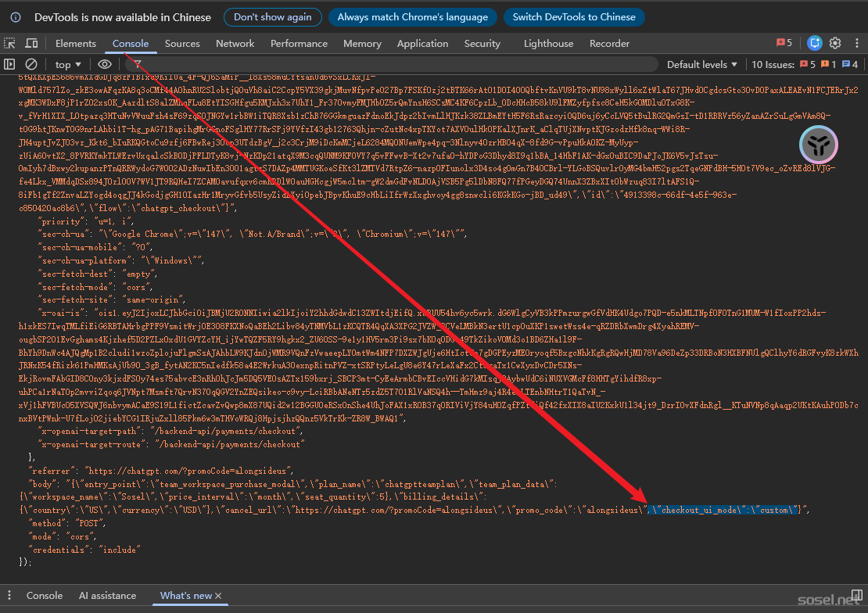This screenshot has height=613, width=868.
Task: Toggle the device toolbar icon
Action: [31, 43]
